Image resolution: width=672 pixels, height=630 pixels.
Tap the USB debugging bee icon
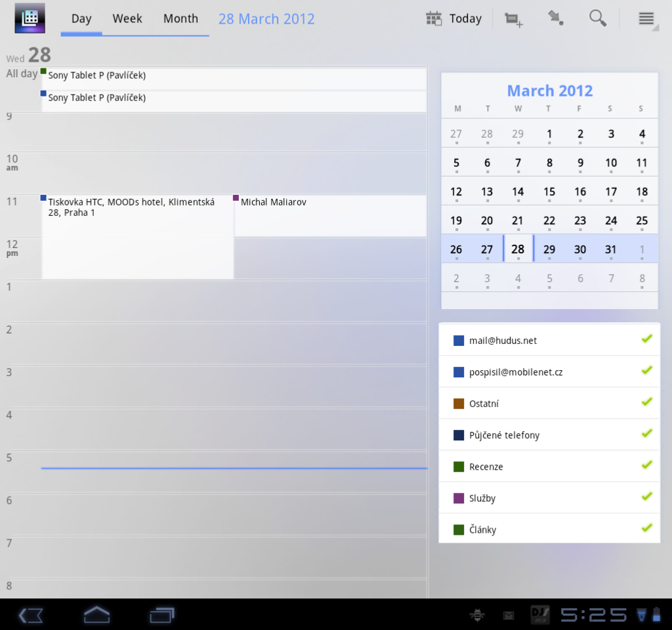click(478, 615)
